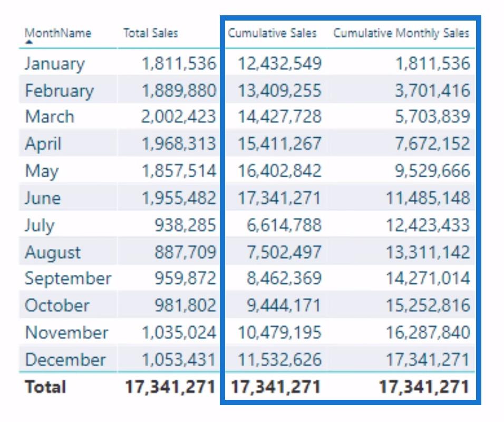Click the May Total Sales value 1,857,514
The width and height of the screenshot is (504, 422).
point(179,171)
